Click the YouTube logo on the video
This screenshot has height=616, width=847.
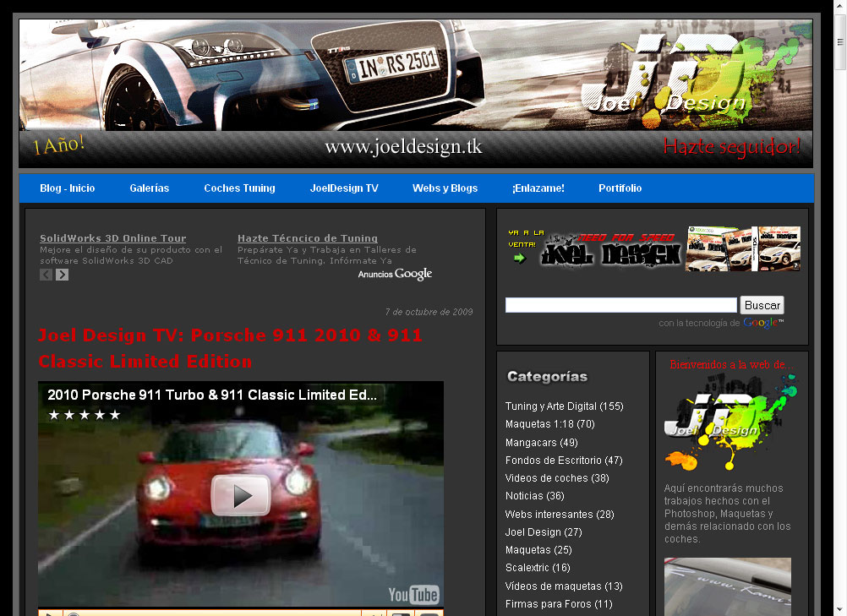[x=413, y=594]
